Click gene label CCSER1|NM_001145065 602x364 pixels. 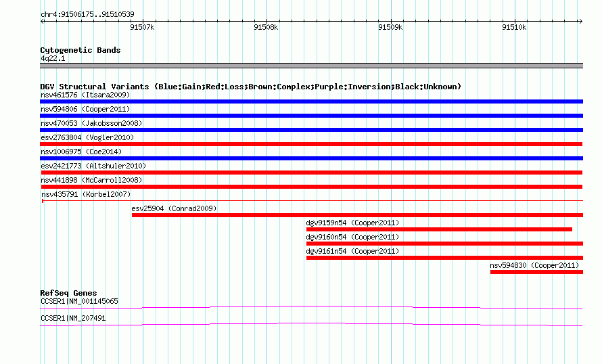[79, 301]
